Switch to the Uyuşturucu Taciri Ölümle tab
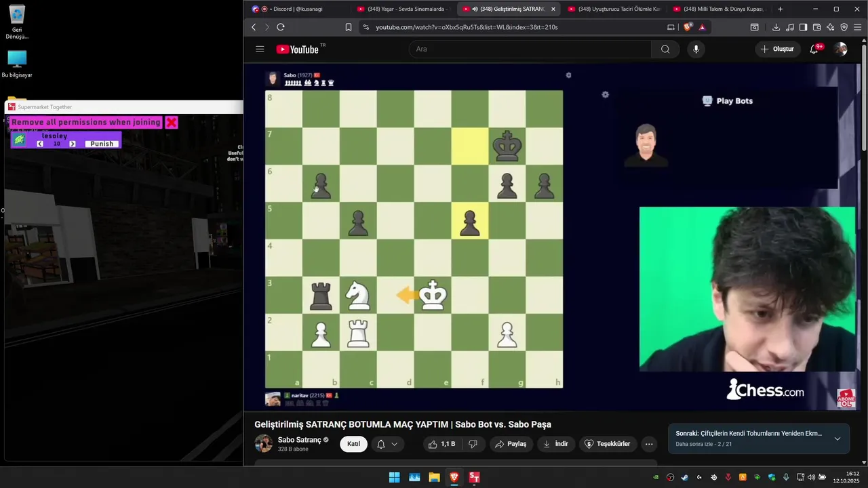This screenshot has height=488, width=868. [614, 9]
